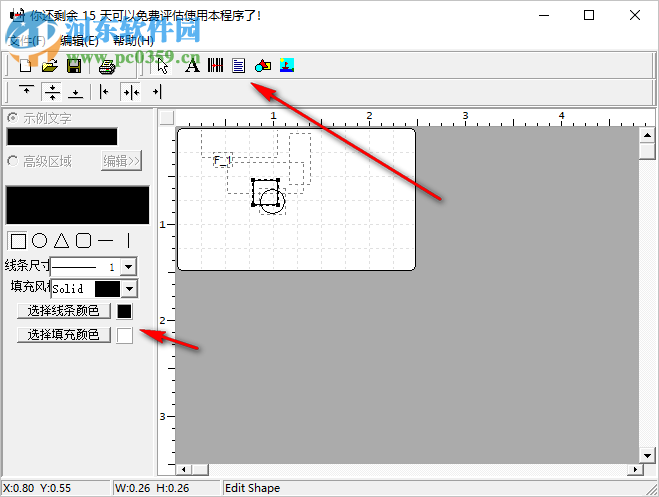Click vertical scrollbar up arrow

point(647,135)
